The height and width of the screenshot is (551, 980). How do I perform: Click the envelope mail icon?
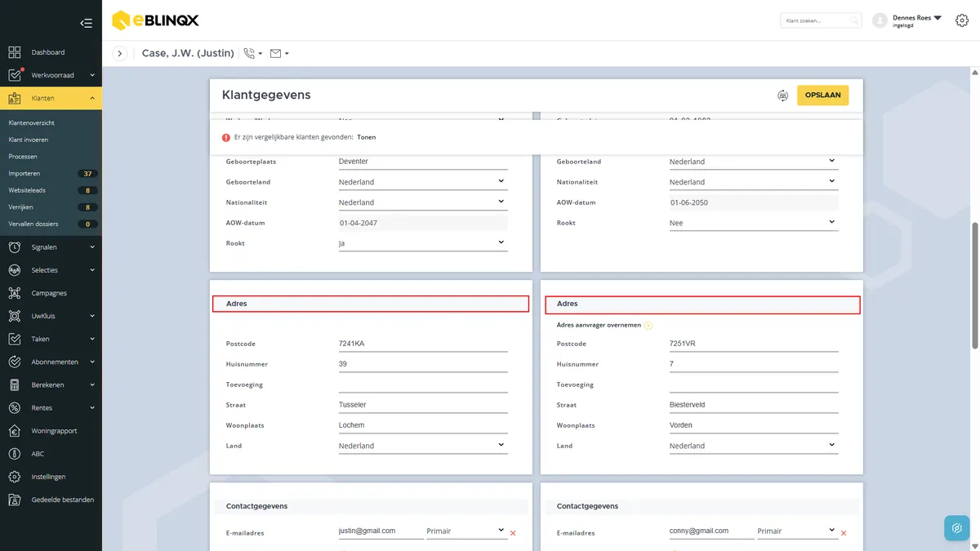click(275, 53)
